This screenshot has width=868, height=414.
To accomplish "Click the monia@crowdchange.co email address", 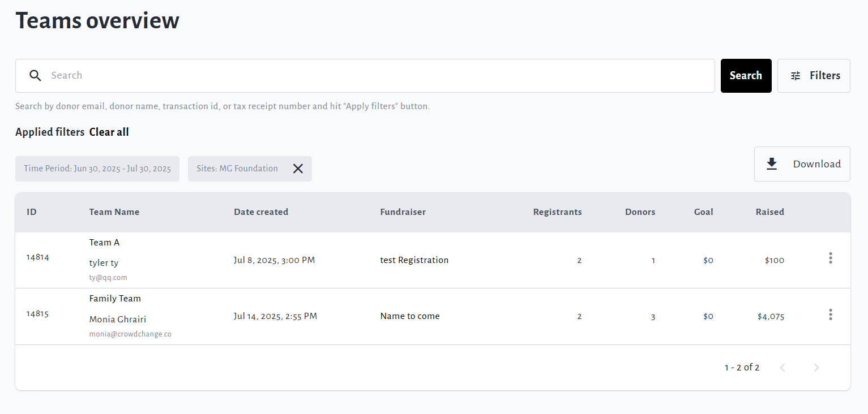I will point(130,334).
